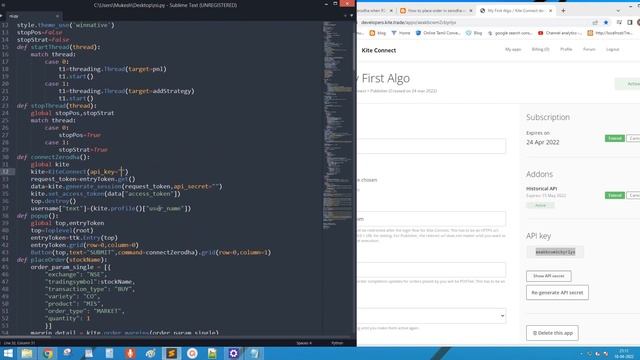
Task: Go to My apps in Kite Connect
Action: pyautogui.click(x=513, y=49)
